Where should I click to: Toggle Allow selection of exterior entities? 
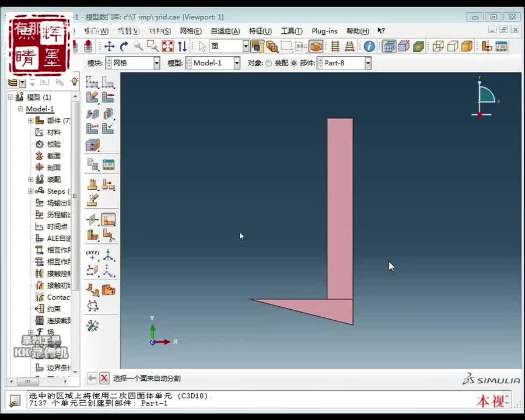coord(272,46)
